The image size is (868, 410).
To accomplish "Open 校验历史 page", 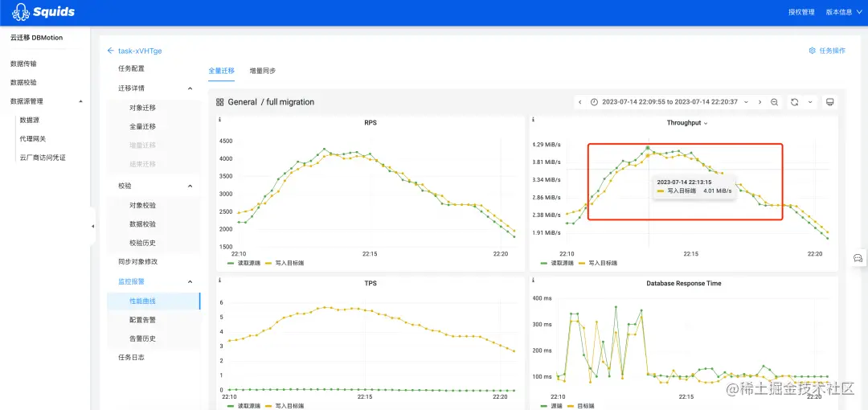I will coord(143,243).
